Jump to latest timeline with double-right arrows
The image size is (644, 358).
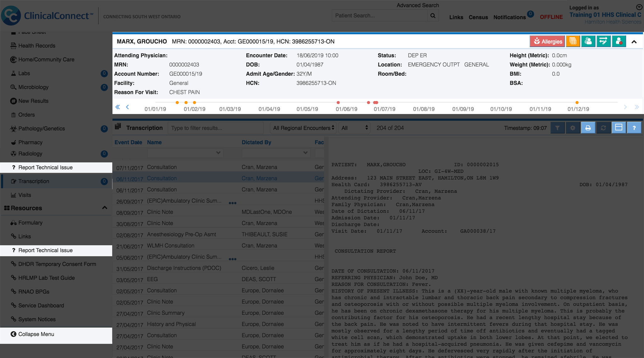(x=637, y=107)
